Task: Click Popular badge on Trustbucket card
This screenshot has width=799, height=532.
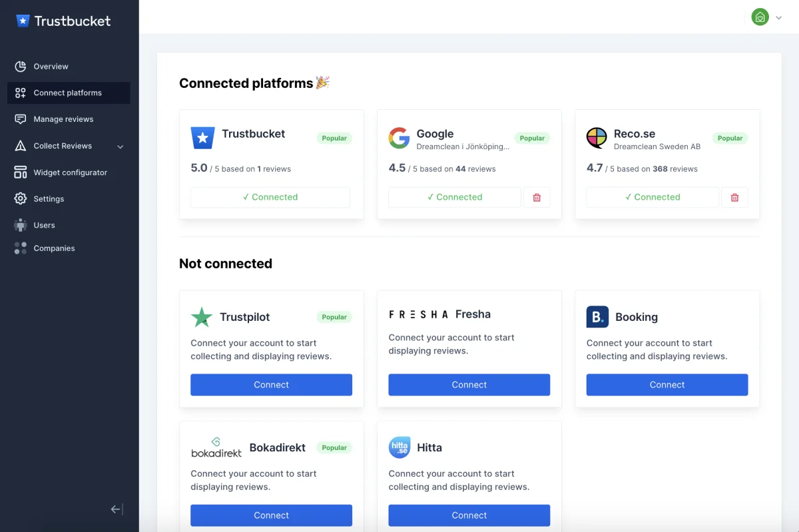Action: 334,138
